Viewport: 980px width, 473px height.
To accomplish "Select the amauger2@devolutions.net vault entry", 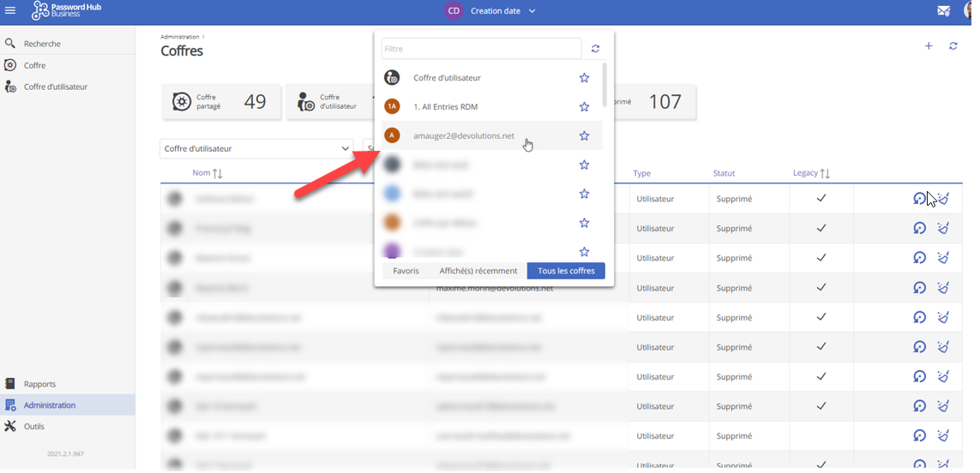I will click(x=463, y=136).
